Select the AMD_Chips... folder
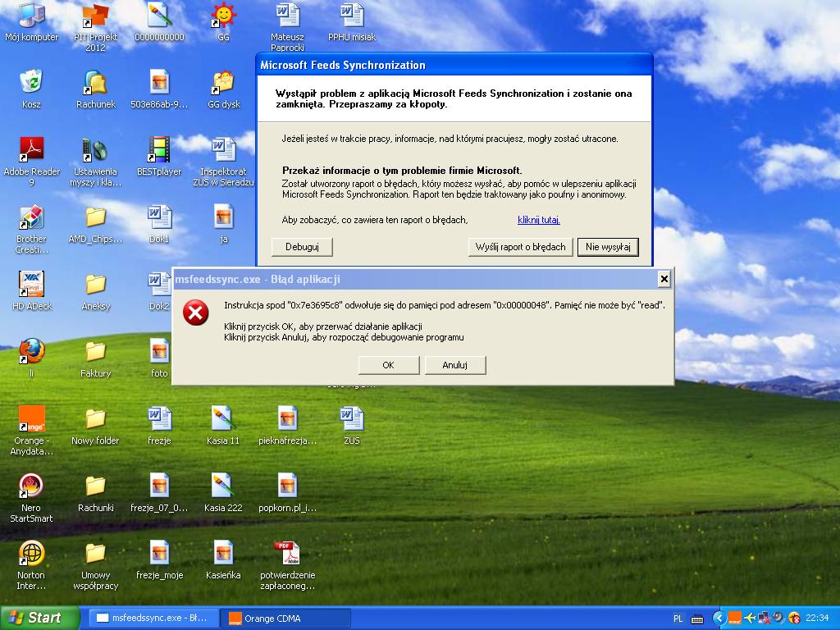 [x=95, y=225]
